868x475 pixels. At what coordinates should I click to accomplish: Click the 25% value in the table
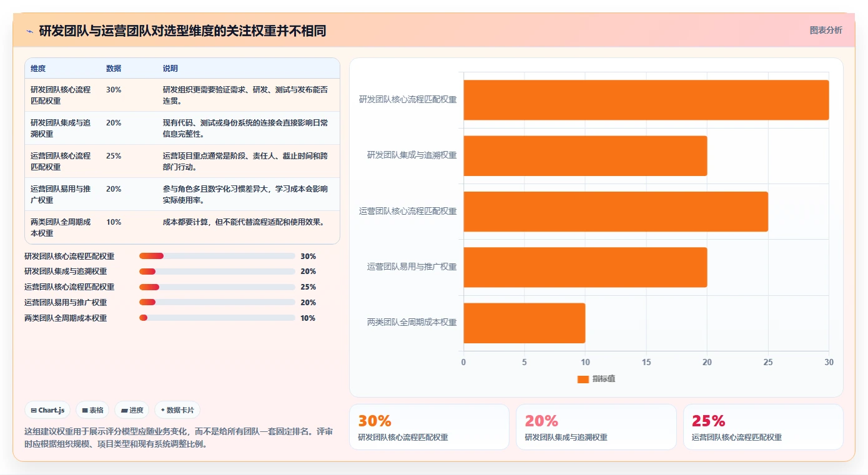pos(114,156)
